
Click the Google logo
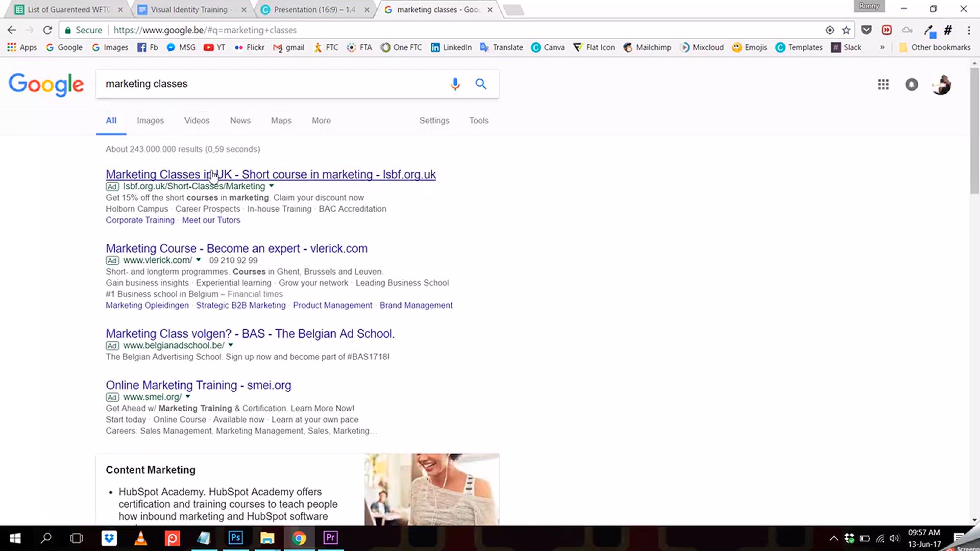click(x=46, y=84)
